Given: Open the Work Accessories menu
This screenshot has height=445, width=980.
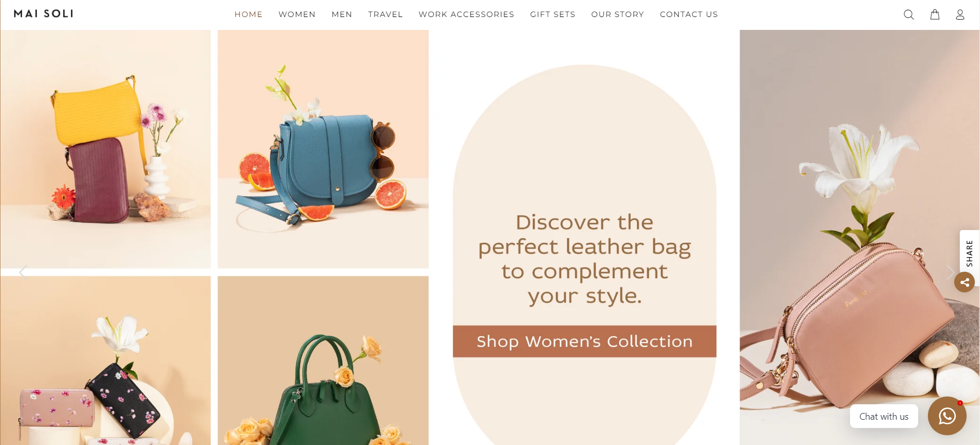Looking at the screenshot, I should [466, 14].
